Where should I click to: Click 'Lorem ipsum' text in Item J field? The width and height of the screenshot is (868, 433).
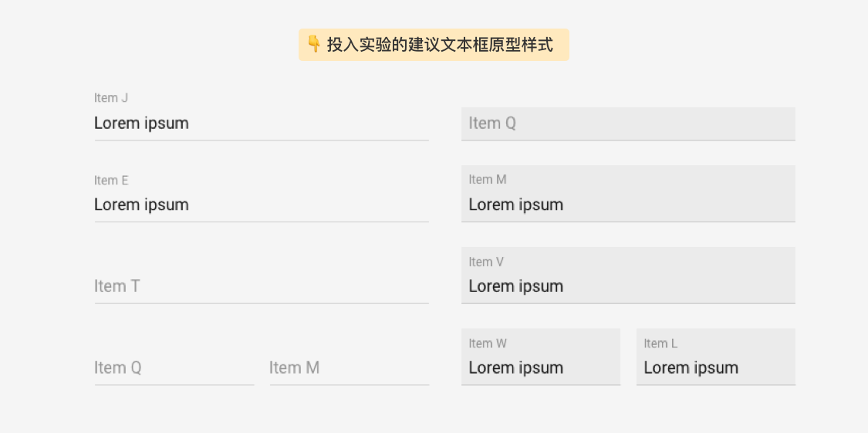pyautogui.click(x=141, y=123)
